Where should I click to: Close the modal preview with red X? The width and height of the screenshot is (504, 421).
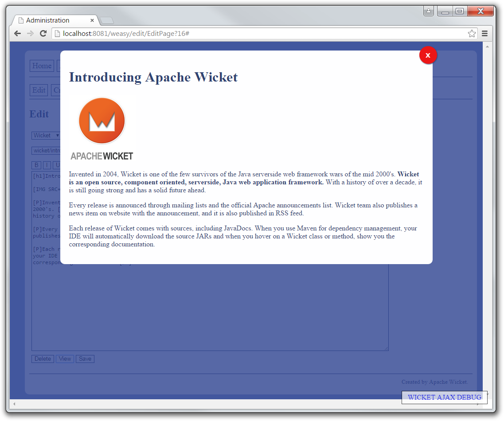[428, 55]
